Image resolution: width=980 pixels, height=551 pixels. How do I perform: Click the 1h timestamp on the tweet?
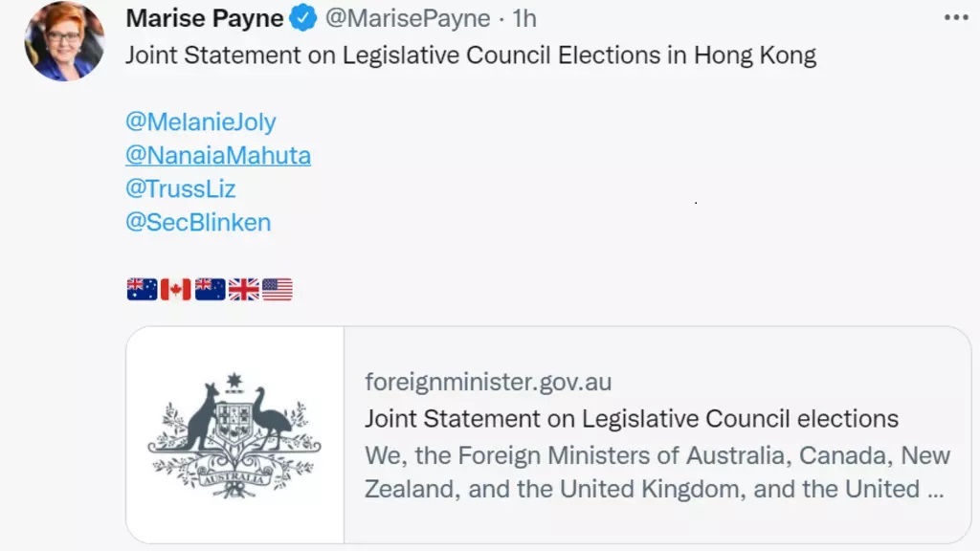(x=524, y=18)
